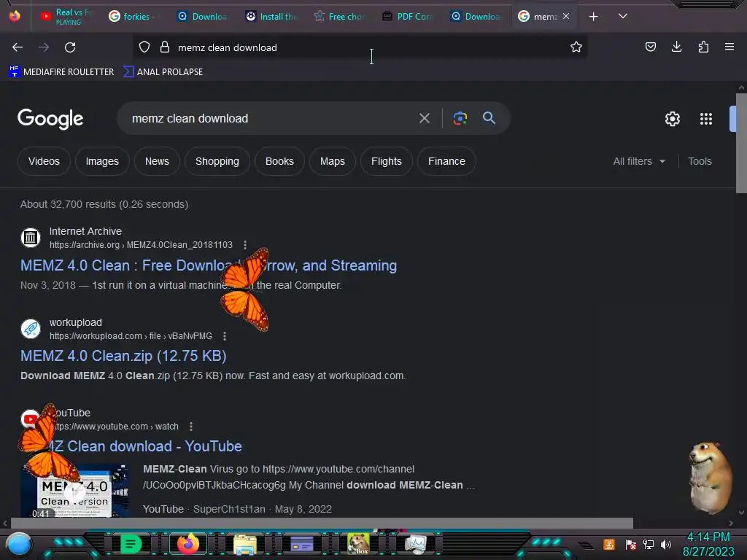Play the MEMZ 4.0 video thumbnail

[74, 491]
